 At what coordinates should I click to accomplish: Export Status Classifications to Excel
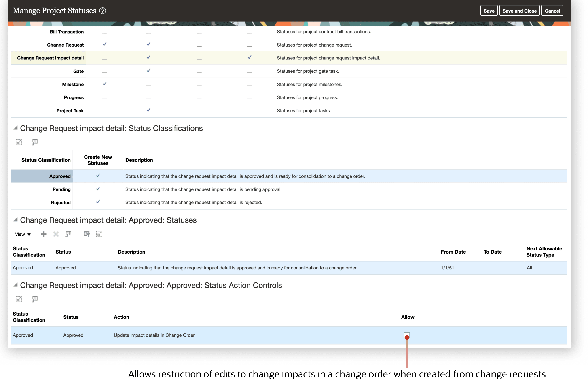(x=35, y=142)
